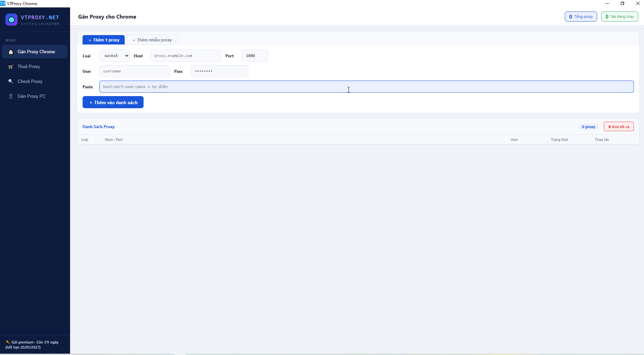Select the home icon beside Gán Proxy Chrome
Screen dimensions: 644x355
(11, 52)
